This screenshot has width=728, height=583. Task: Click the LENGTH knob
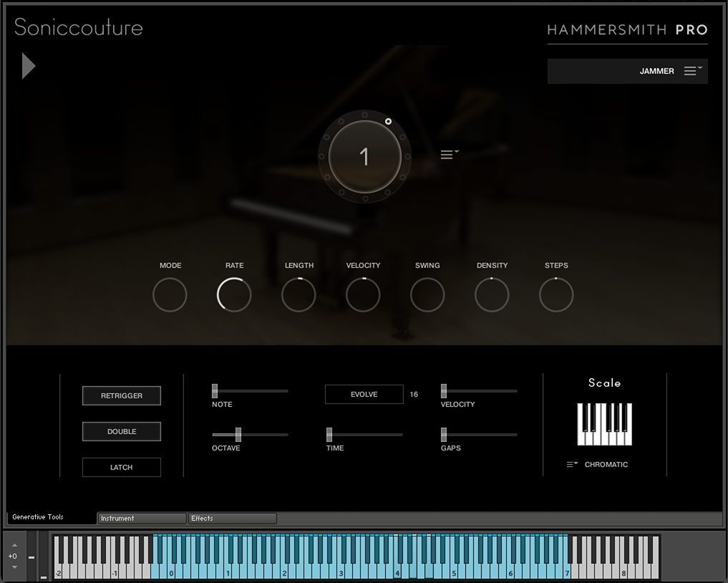point(299,294)
